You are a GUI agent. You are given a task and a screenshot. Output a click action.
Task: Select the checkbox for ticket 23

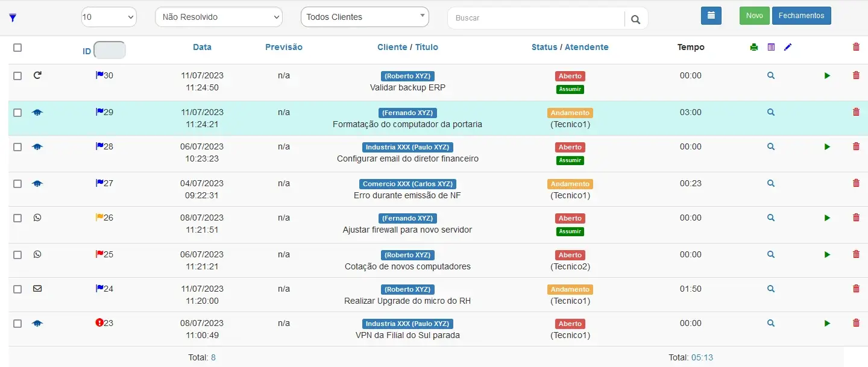pyautogui.click(x=17, y=324)
